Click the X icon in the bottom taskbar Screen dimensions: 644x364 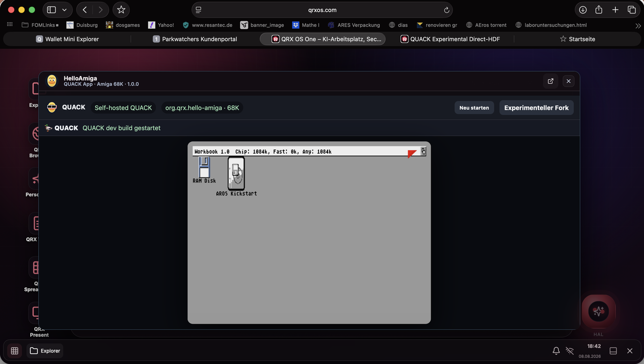[629, 351]
